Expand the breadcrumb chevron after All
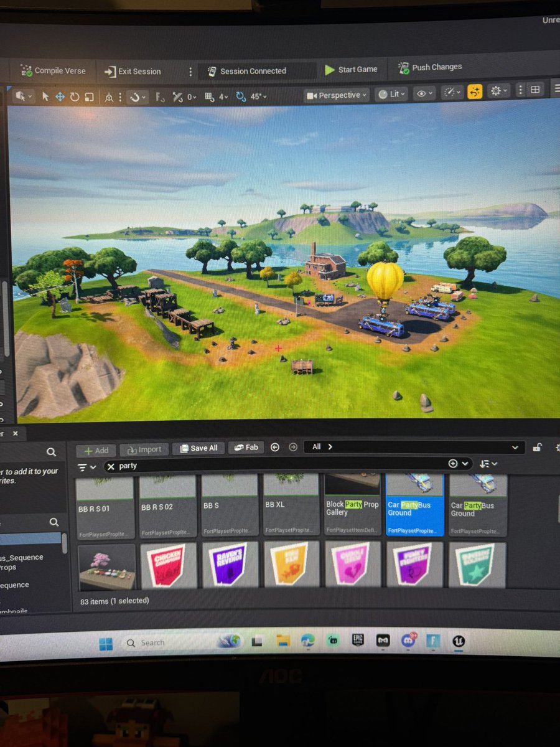The height and width of the screenshot is (747, 560). pos(330,446)
